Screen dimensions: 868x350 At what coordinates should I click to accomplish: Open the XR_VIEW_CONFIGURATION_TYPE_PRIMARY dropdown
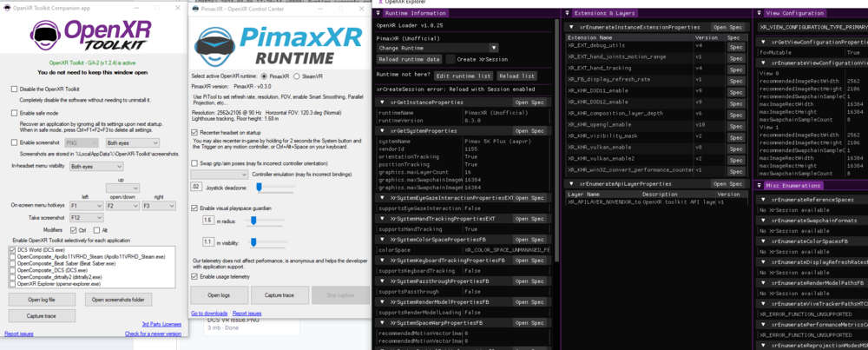point(812,26)
